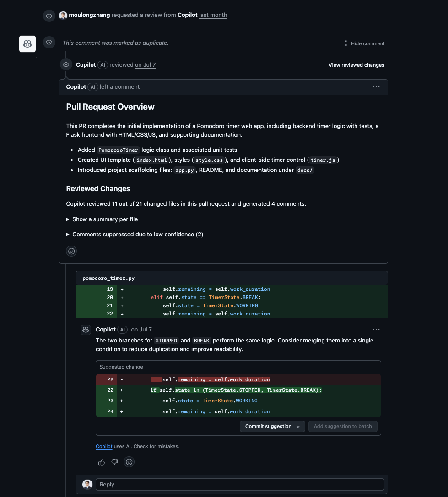Add emoji reaction to Pull Request Overview comment

click(x=71, y=251)
